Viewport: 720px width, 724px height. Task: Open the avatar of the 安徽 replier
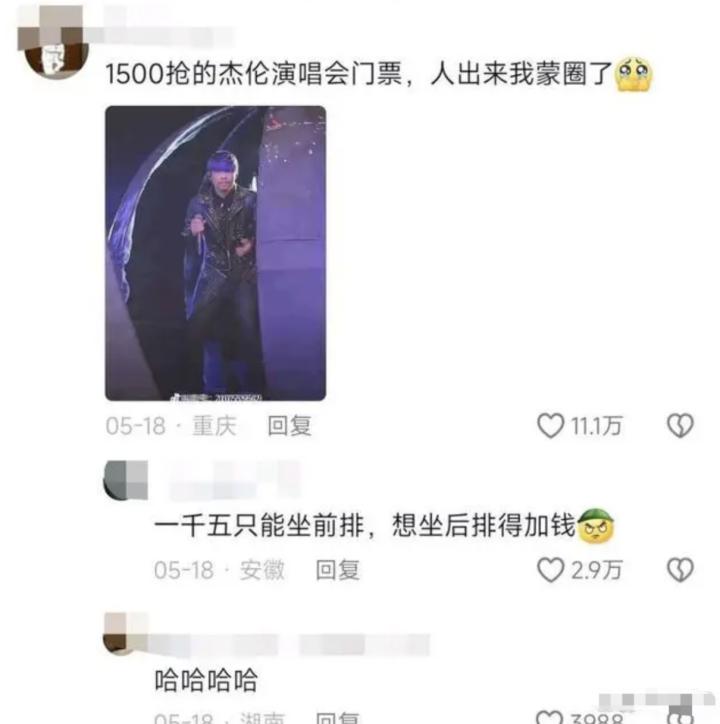click(x=125, y=480)
